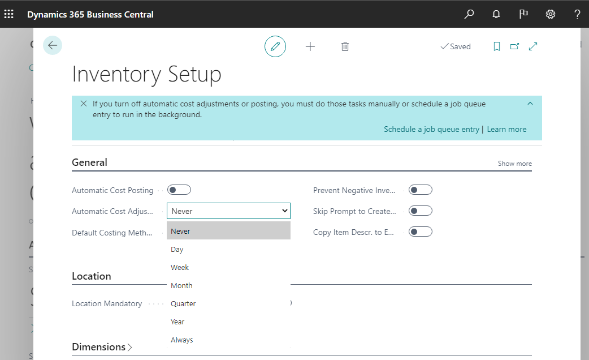Expand the Dimensions section

click(102, 346)
